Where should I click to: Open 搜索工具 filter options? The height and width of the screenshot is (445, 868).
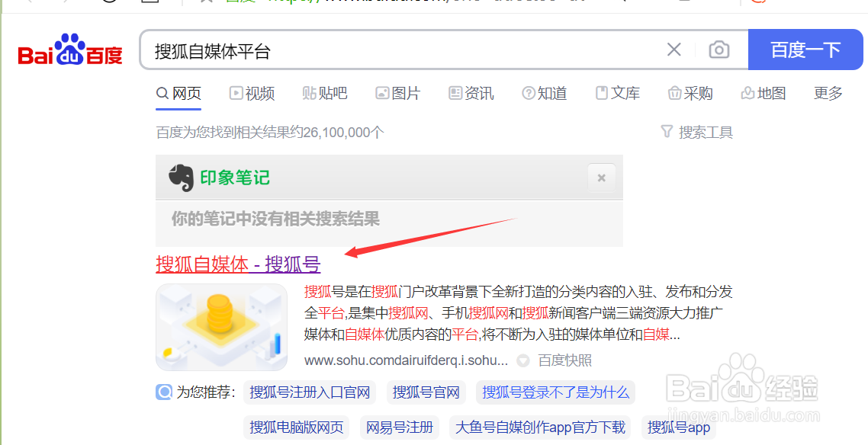[696, 133]
